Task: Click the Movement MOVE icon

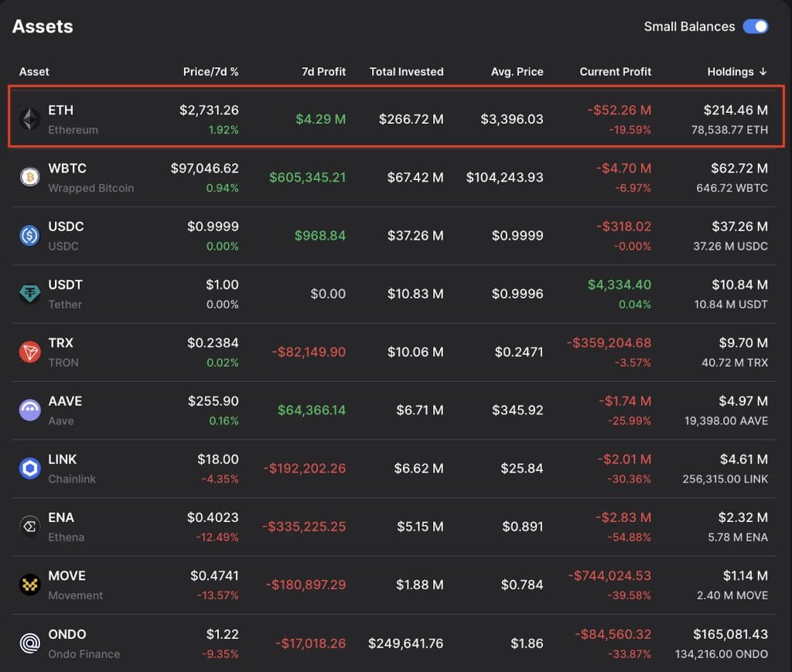Action: click(30, 585)
